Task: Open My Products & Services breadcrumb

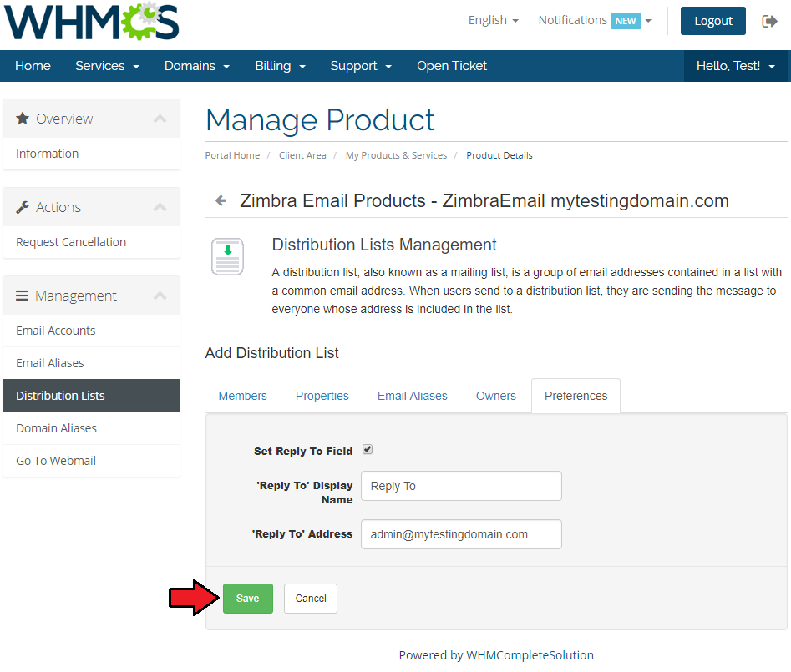Action: [396, 155]
